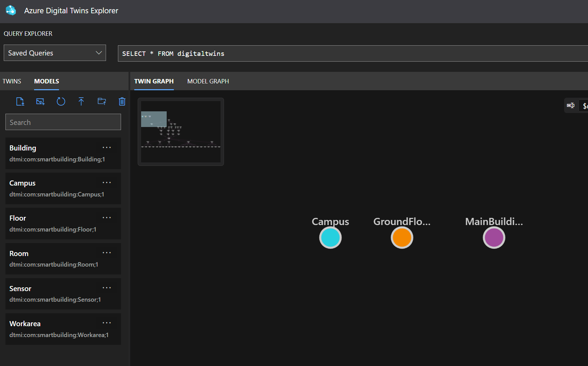Open the more options menu for Workarea model
The image size is (588, 366).
coord(107,323)
